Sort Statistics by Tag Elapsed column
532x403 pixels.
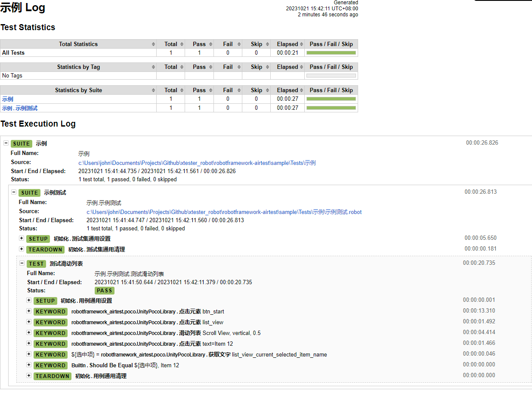tap(288, 67)
